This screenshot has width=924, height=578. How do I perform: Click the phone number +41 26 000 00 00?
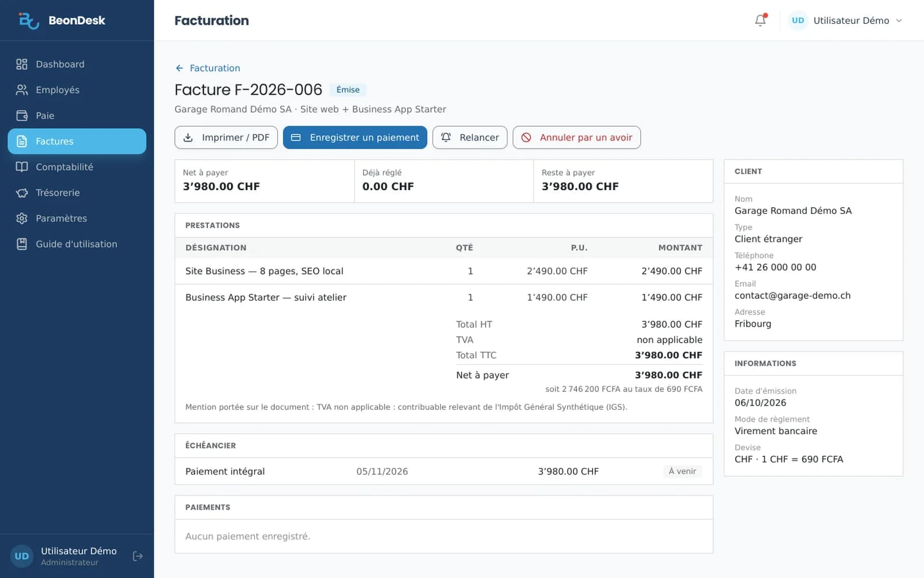[776, 267]
